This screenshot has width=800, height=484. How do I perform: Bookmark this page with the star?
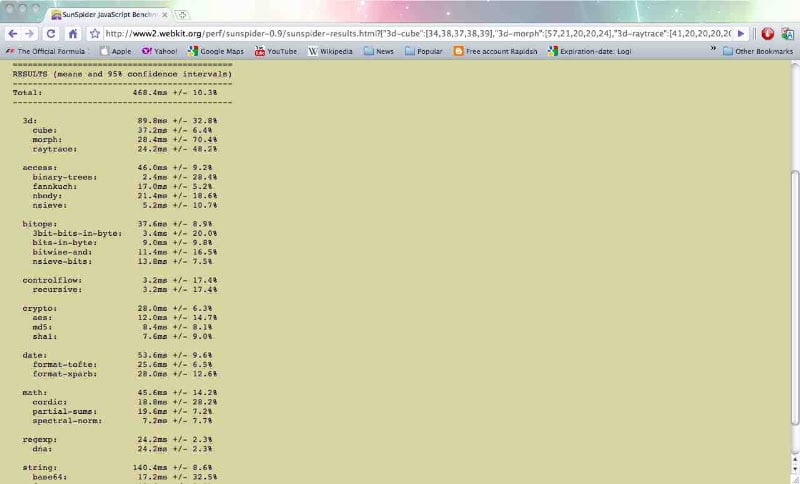coord(94,34)
